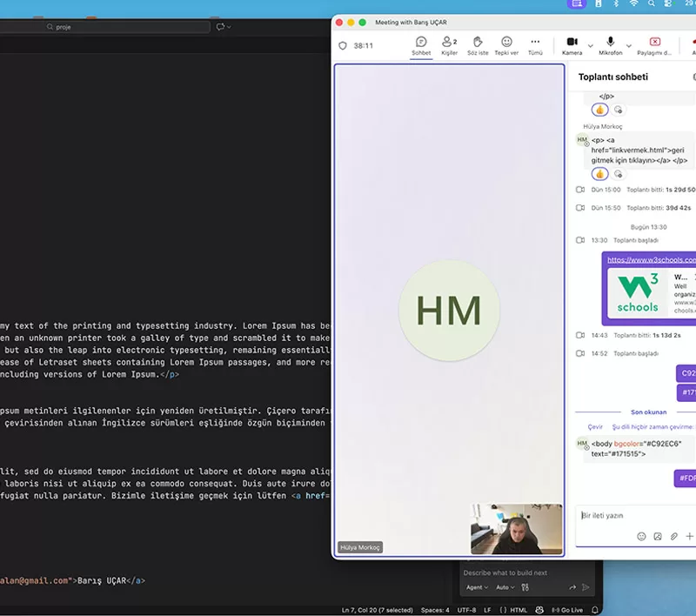Change file encoding via UTF-8

point(466,610)
